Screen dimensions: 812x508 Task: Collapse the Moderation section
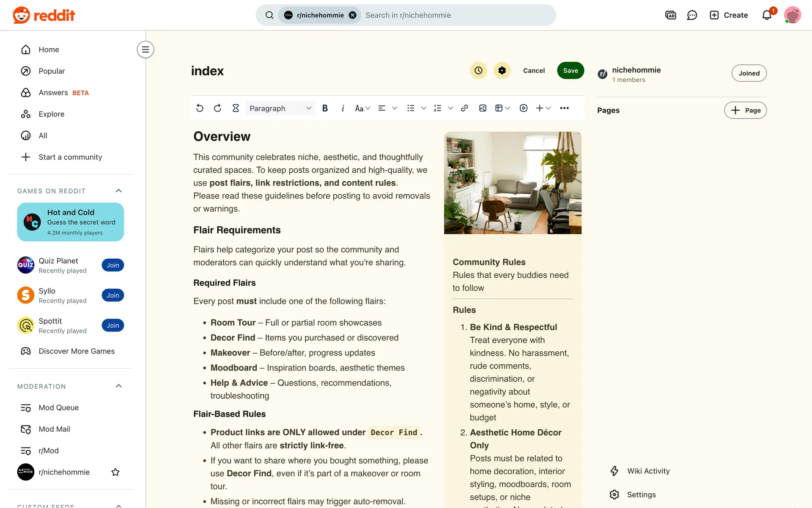(x=119, y=386)
